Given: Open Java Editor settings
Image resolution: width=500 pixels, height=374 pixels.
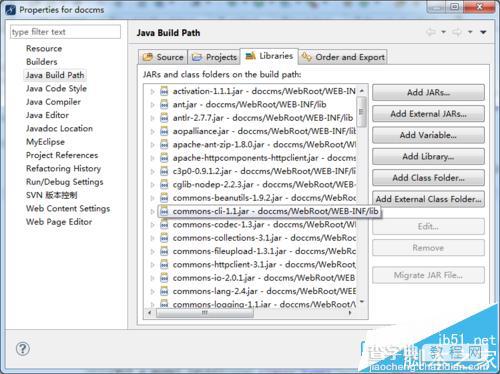Looking at the screenshot, I should [47, 115].
